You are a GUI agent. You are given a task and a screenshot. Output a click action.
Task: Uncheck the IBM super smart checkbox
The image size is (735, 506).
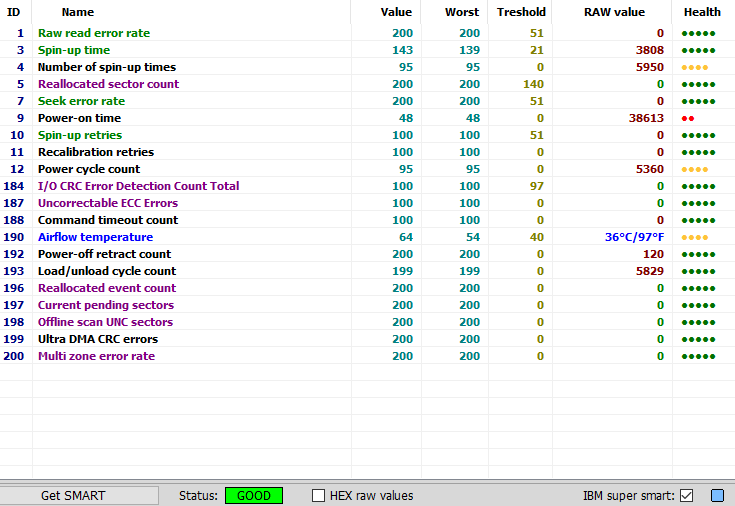(686, 495)
